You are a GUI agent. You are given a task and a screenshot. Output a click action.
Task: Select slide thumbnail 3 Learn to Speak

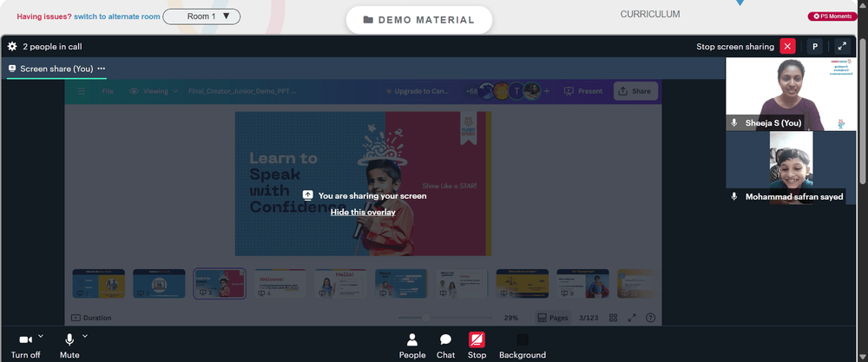(220, 284)
